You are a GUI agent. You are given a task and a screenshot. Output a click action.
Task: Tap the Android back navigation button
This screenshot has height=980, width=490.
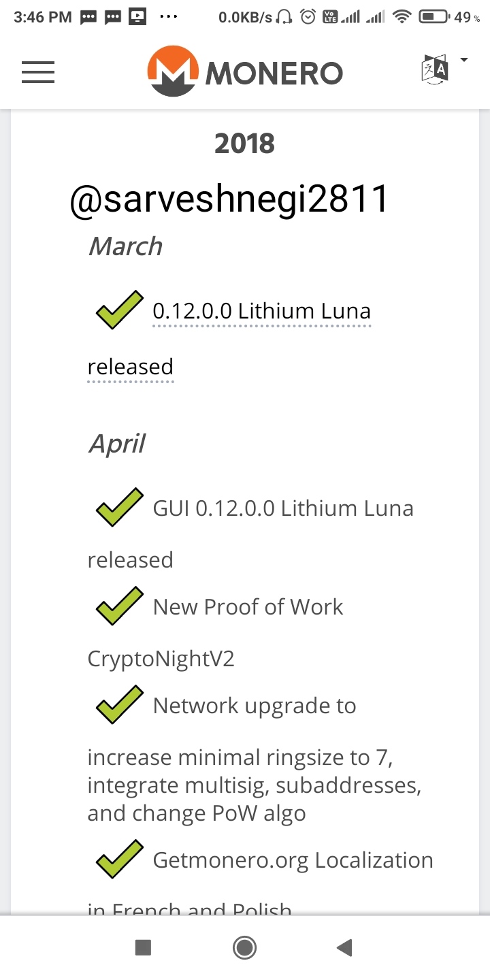point(344,947)
